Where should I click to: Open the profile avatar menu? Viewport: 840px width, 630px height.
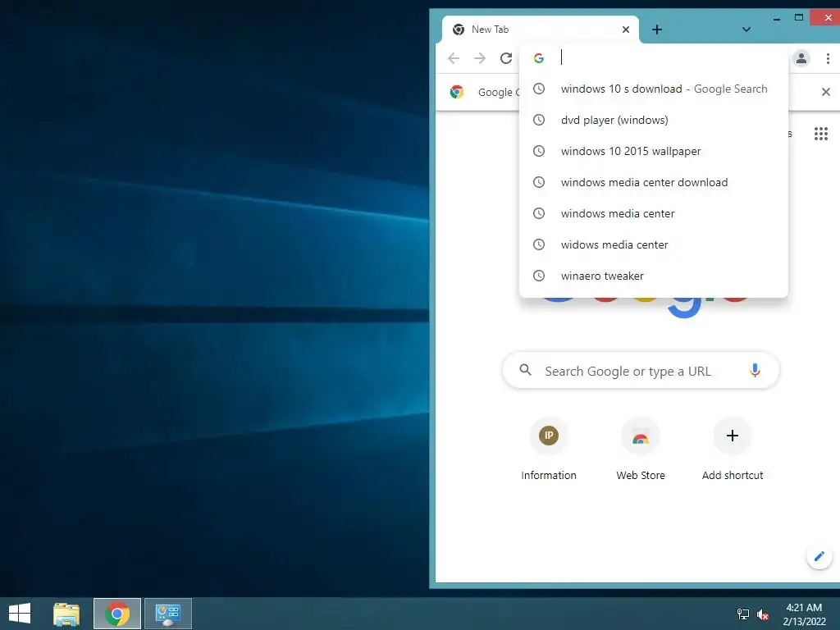[x=801, y=58]
